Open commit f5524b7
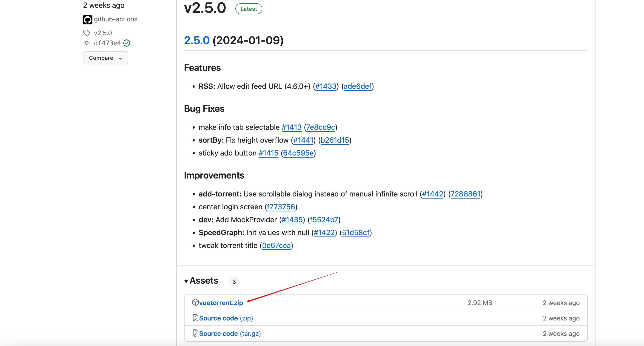Image resolution: width=644 pixels, height=346 pixels. 324,220
